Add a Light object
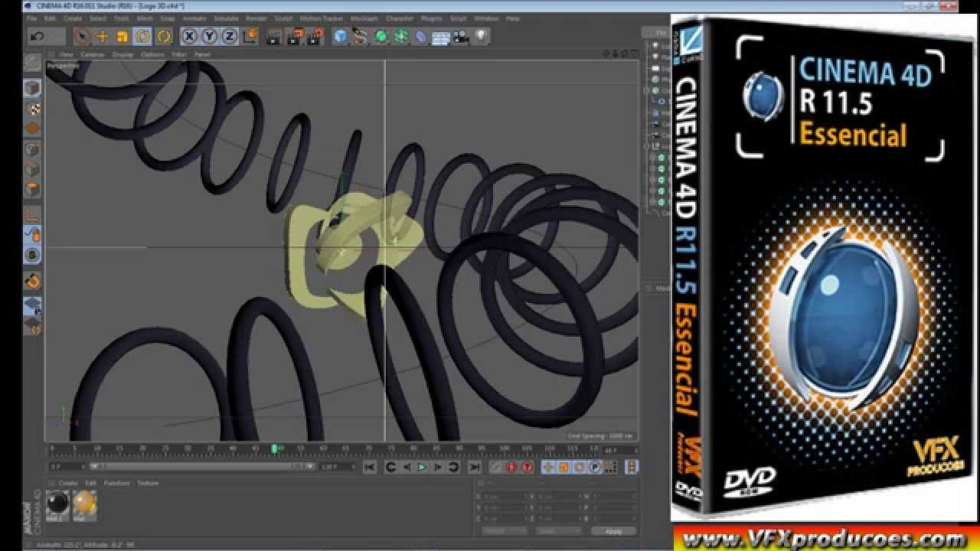Viewport: 980px width, 551px height. tap(480, 36)
